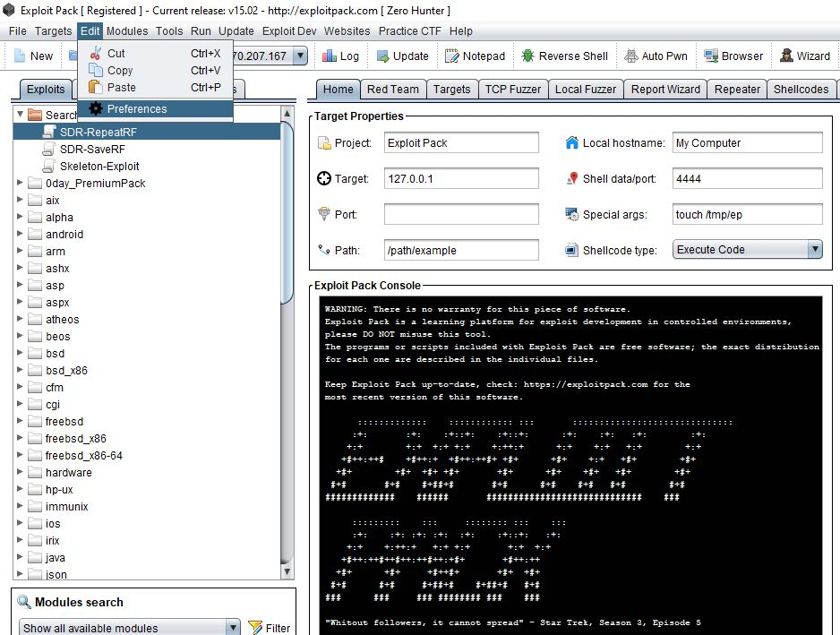Image resolution: width=840 pixels, height=635 pixels.
Task: Choose Paste in the Edit menu
Action: (155, 88)
